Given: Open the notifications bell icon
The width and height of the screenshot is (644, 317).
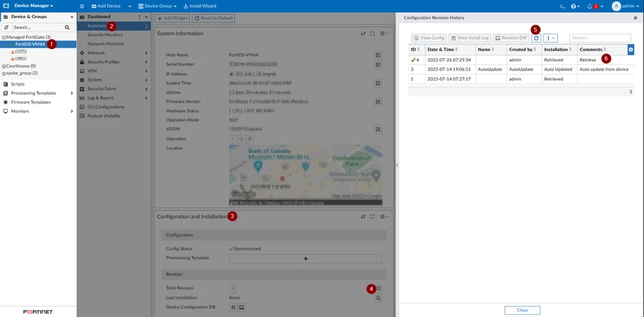Looking at the screenshot, I should (589, 6).
